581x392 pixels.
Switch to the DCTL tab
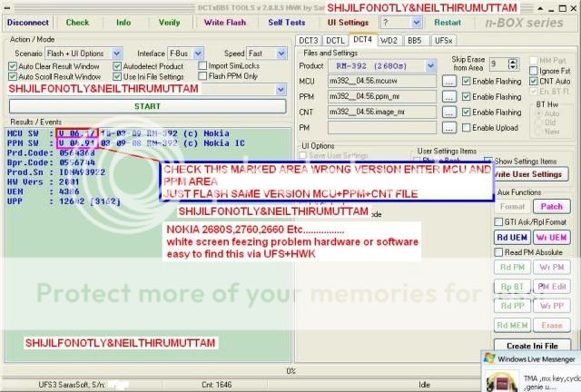point(335,41)
